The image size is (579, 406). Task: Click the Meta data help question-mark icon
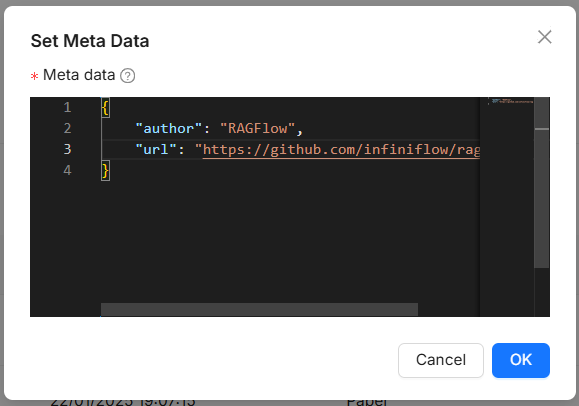pyautogui.click(x=128, y=76)
